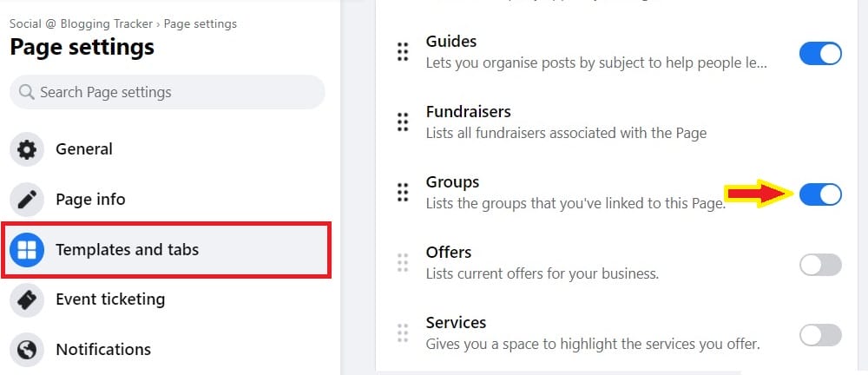Focus the Search Page settings field
This screenshot has height=375, width=868.
168,92
